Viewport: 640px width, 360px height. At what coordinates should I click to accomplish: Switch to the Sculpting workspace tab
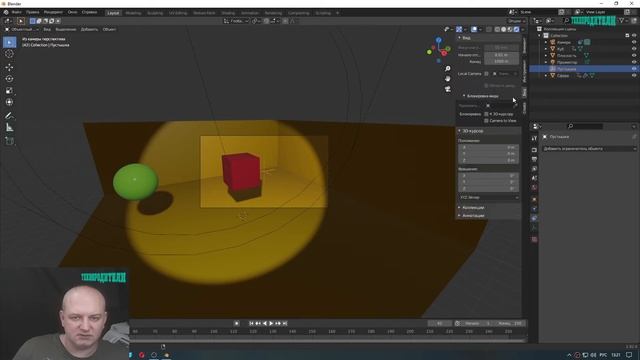coord(155,13)
